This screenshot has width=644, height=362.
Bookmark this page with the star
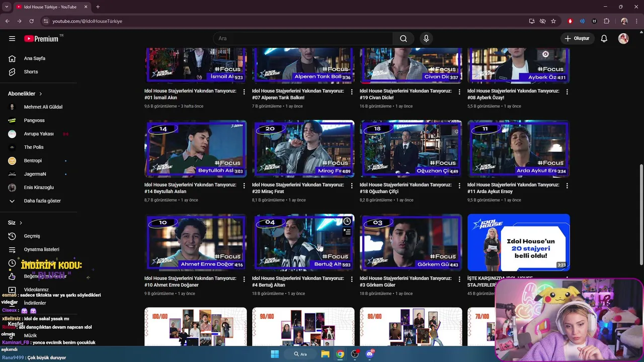(x=553, y=21)
